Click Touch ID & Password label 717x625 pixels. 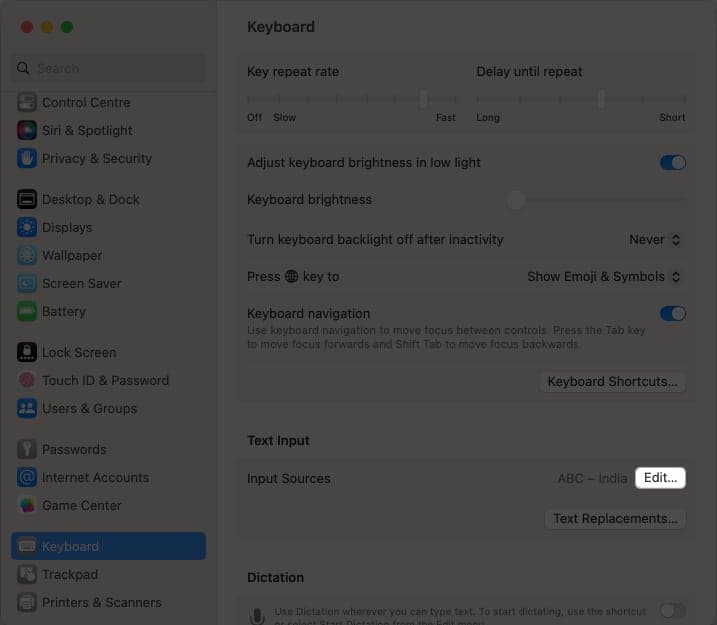click(106, 380)
